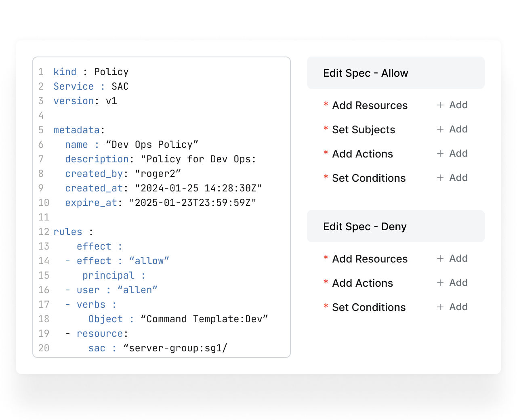Click the expire_at timestamp value
The width and height of the screenshot is (517, 420).
(193, 203)
